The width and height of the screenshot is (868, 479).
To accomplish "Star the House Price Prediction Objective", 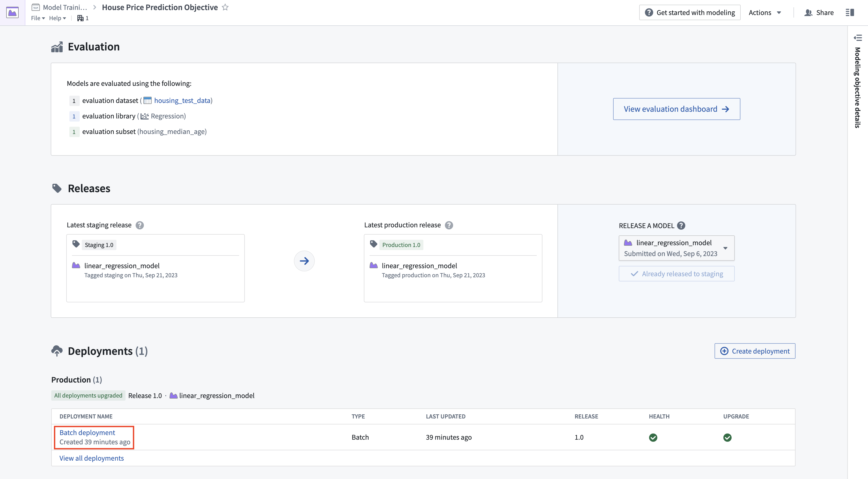I will pos(225,7).
